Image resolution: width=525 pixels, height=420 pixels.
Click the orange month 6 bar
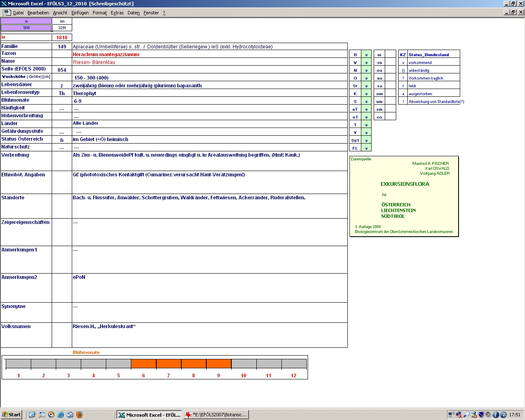pos(144,364)
